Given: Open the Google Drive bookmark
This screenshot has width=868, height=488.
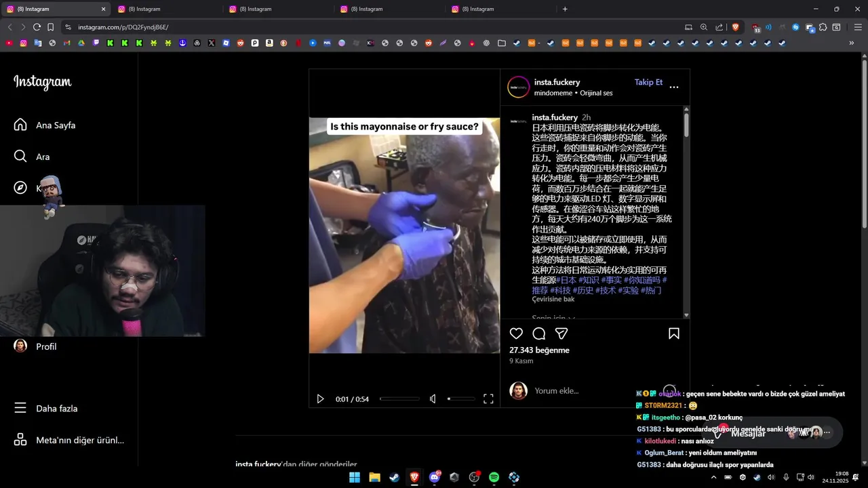Looking at the screenshot, I should pos(81,43).
